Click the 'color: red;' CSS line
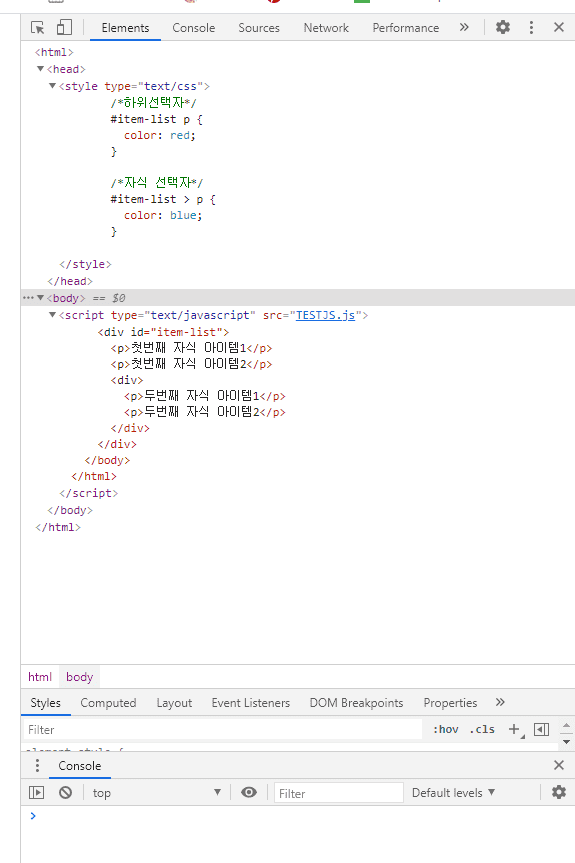 click(160, 135)
